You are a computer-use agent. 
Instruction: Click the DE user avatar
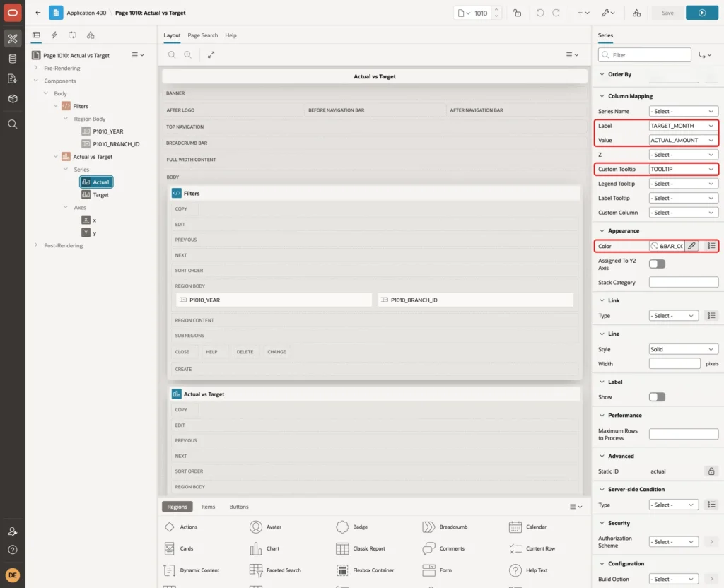[13, 575]
